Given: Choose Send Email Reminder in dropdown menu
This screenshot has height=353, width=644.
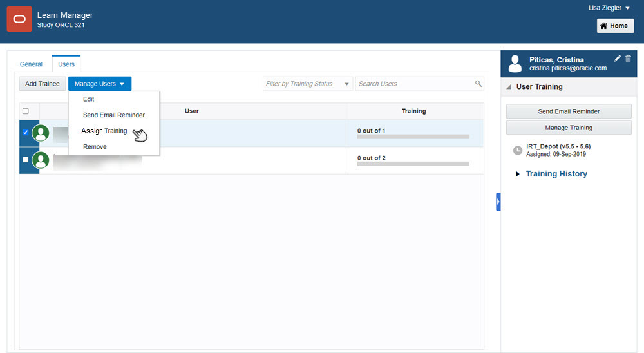Looking at the screenshot, I should (114, 115).
